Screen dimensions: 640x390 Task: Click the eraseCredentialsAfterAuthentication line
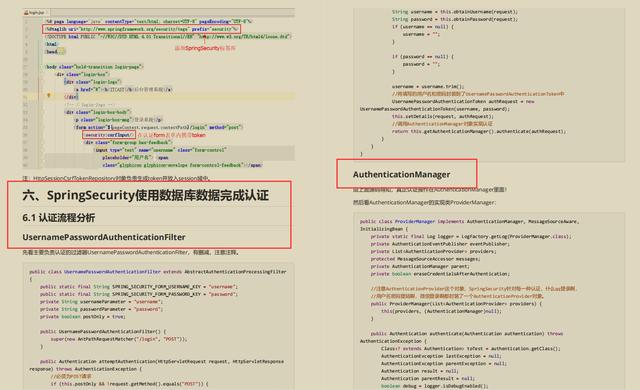pyautogui.click(x=440, y=273)
